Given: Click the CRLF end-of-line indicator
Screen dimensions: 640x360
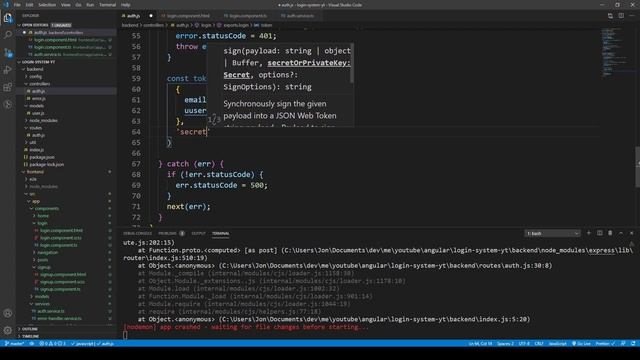Looking at the screenshot, I should click(x=539, y=344).
